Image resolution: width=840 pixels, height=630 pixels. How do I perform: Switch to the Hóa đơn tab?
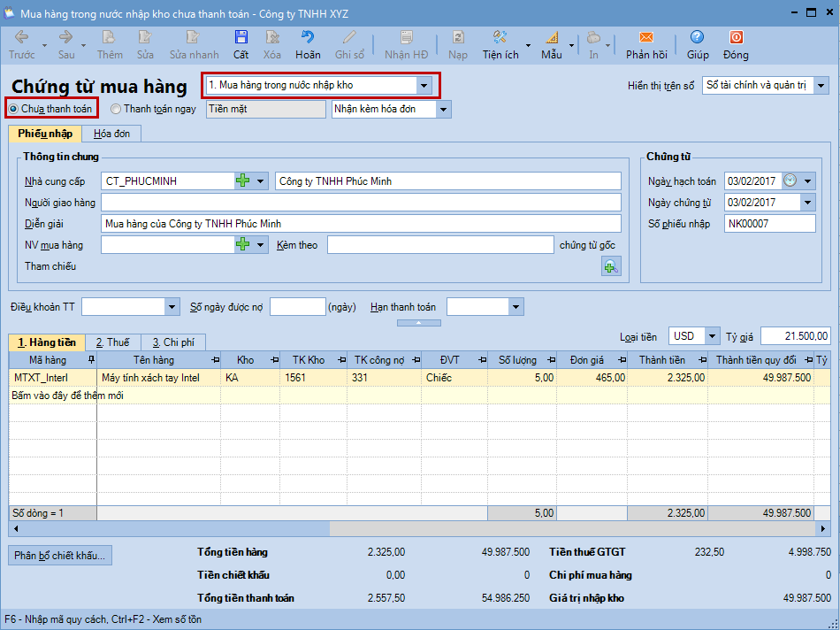[111, 134]
